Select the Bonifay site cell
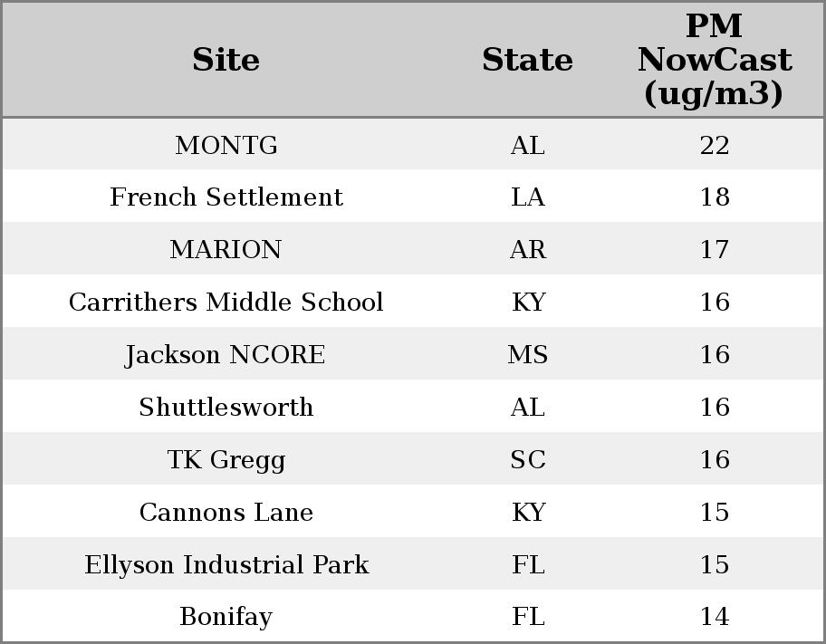This screenshot has width=826, height=644. click(x=226, y=617)
